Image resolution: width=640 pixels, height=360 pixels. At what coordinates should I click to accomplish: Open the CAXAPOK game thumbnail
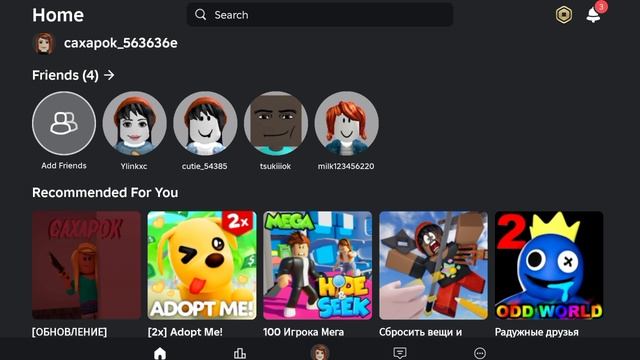point(87,265)
